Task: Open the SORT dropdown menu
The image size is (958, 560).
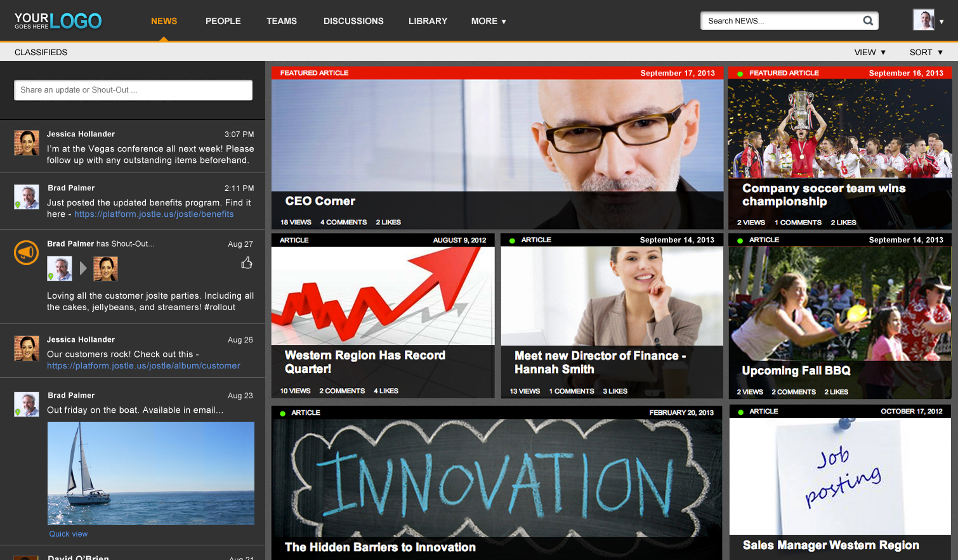Action: pyautogui.click(x=926, y=52)
